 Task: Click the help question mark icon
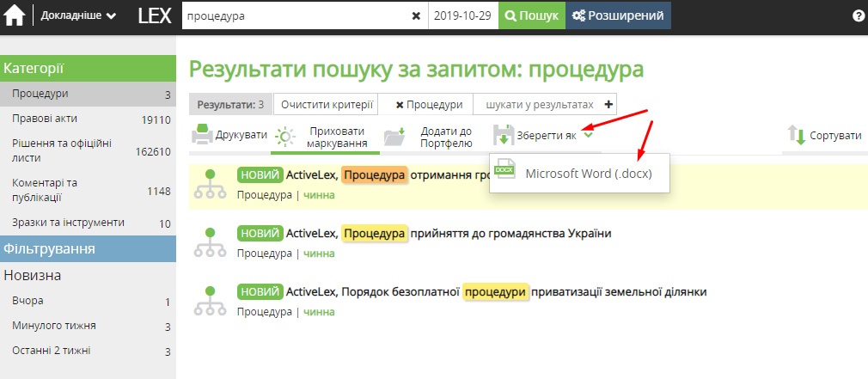click(858, 16)
